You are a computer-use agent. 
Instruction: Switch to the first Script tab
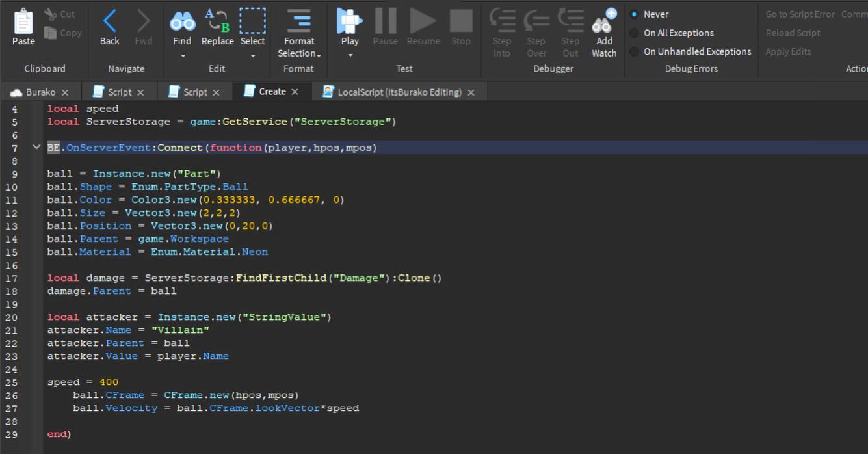pos(120,92)
